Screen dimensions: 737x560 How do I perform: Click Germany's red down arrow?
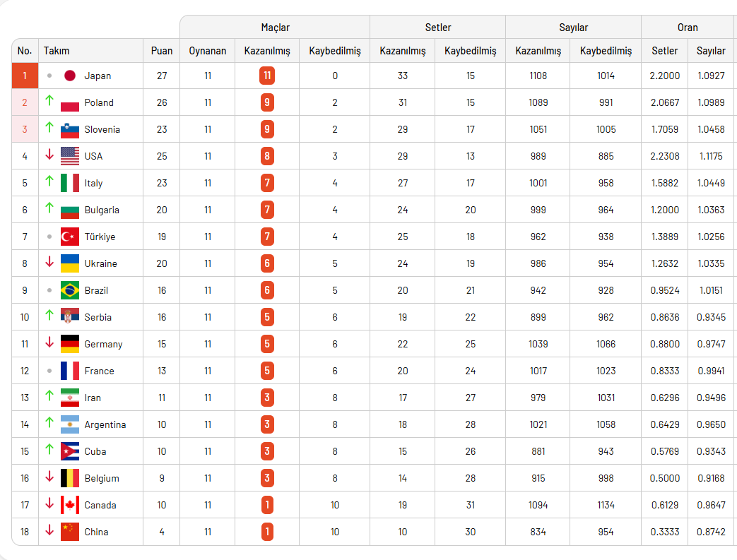tap(49, 342)
